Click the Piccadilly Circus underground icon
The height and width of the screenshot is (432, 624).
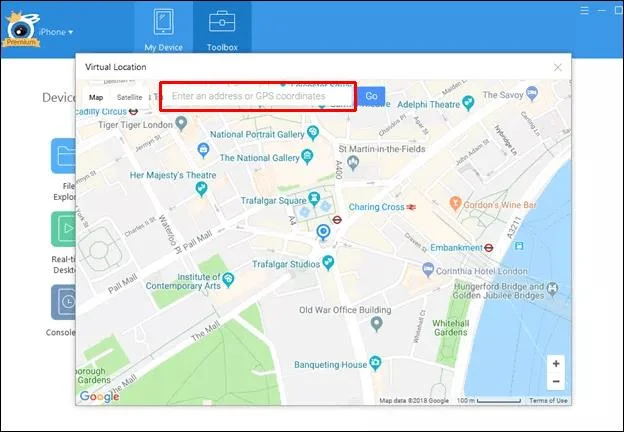pos(133,111)
